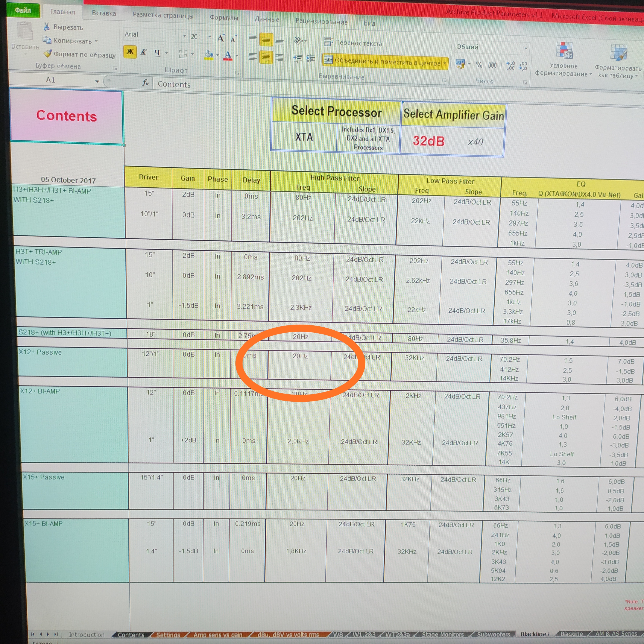Decrease indent in alignment group
Screen dimensions: 644x644
click(298, 58)
